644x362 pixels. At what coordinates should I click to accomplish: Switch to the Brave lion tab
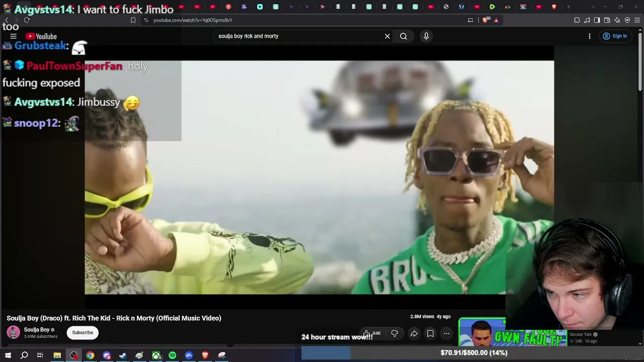coord(554,7)
